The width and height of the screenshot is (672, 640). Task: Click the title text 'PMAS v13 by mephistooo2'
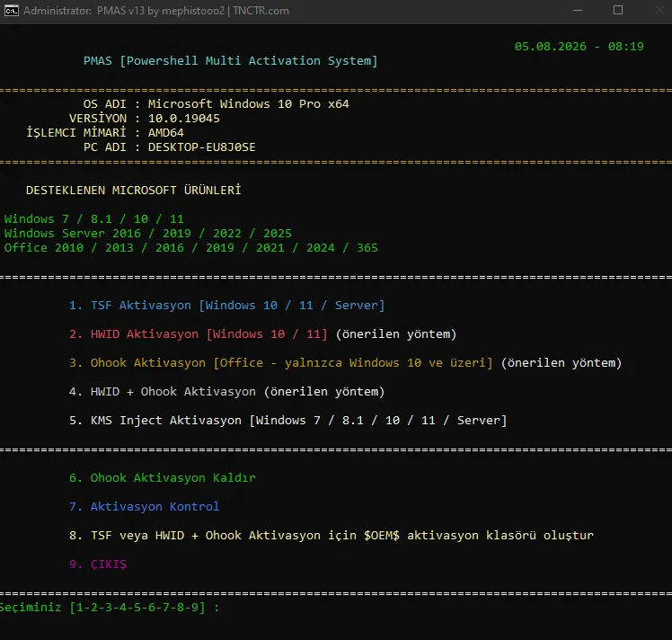(x=160, y=11)
